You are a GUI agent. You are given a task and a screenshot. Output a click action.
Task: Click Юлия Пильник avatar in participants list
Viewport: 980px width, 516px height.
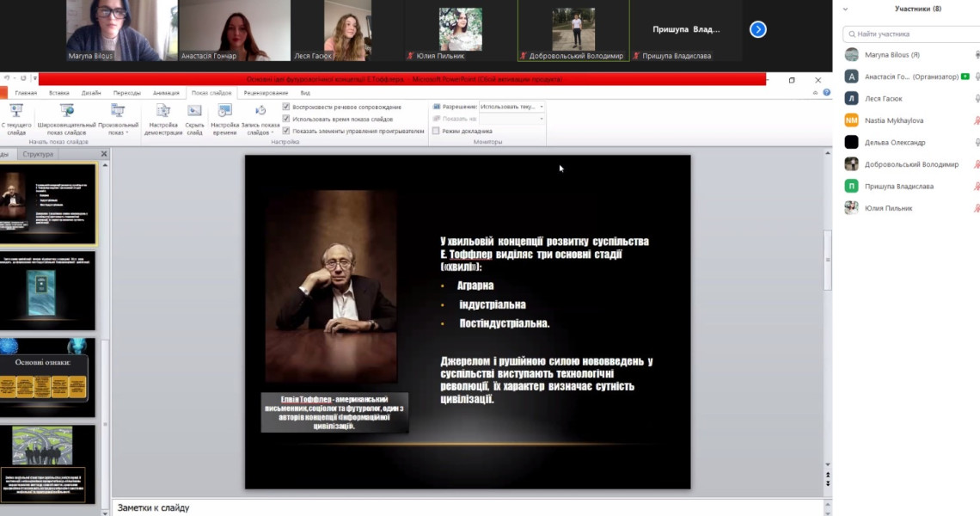click(x=851, y=207)
